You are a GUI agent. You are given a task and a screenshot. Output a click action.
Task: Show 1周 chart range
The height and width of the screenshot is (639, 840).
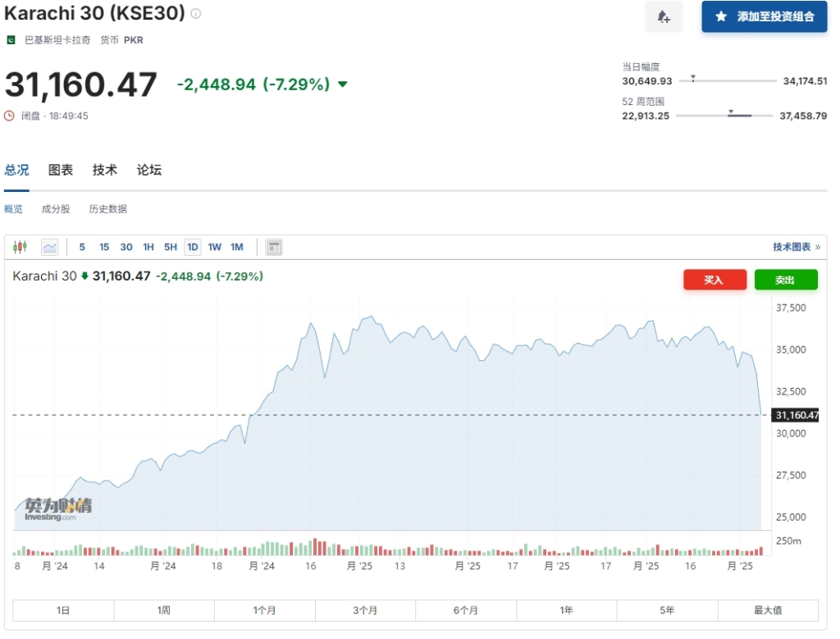click(164, 610)
